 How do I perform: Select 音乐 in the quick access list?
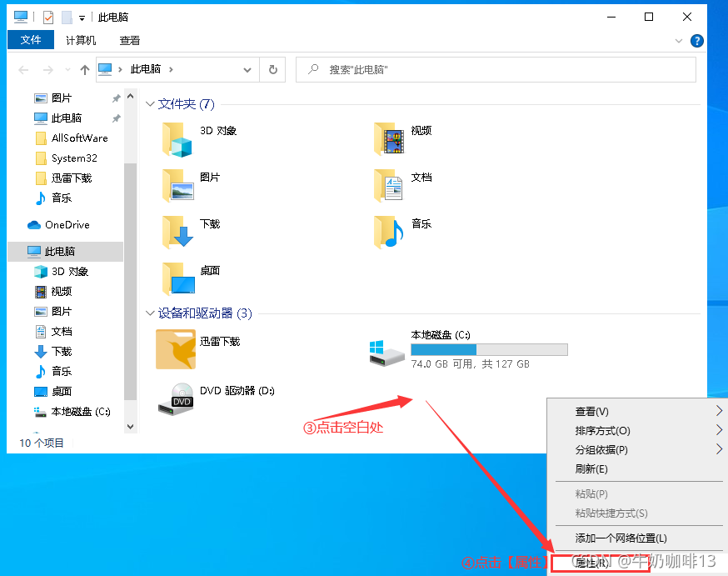(x=62, y=198)
